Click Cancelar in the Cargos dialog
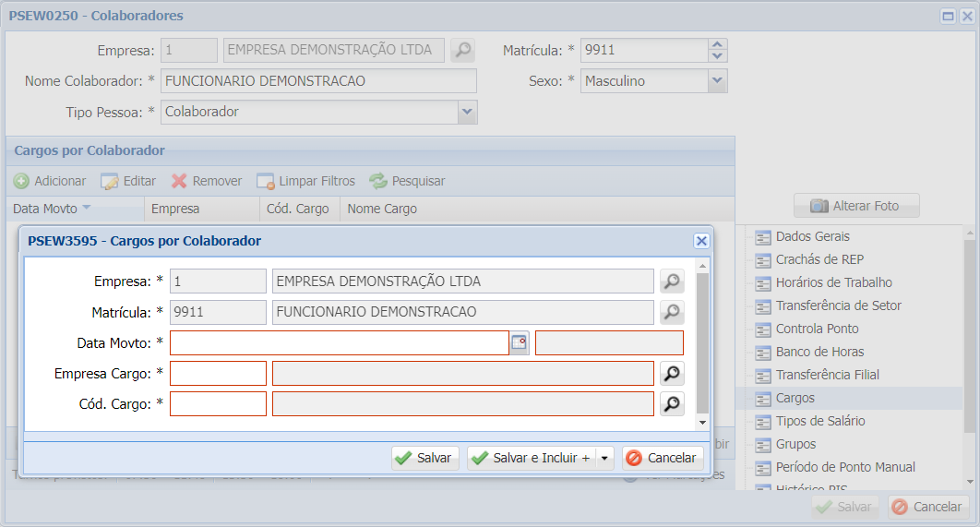This screenshot has height=527, width=980. [661, 458]
